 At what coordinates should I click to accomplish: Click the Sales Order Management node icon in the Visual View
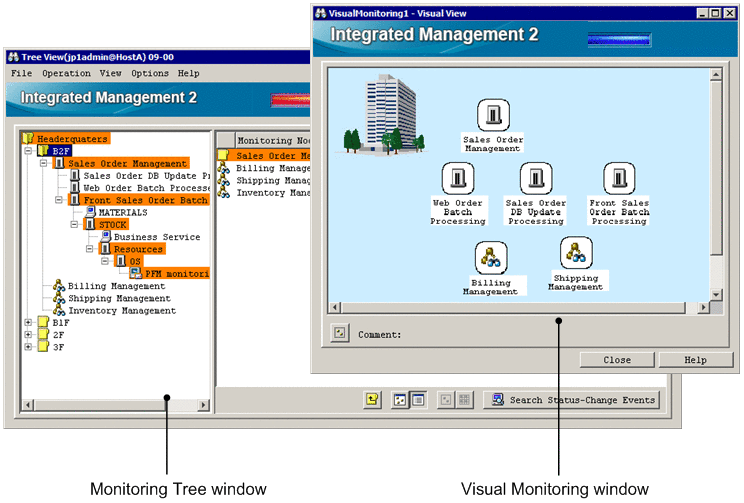(493, 115)
